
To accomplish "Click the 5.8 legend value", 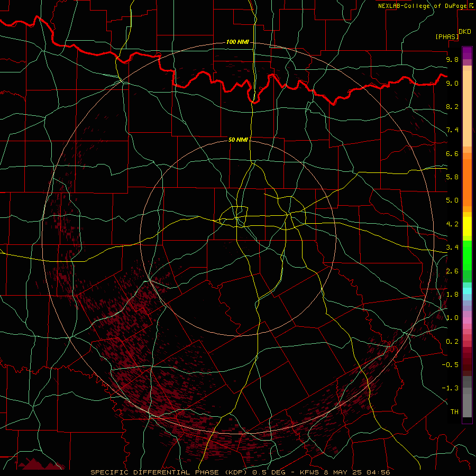I will 452,177.
